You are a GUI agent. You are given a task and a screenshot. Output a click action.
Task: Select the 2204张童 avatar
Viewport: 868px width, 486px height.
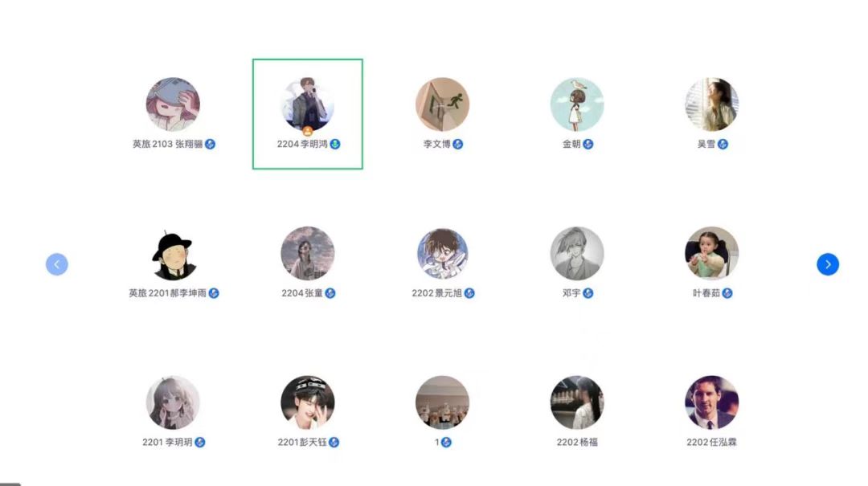308,253
